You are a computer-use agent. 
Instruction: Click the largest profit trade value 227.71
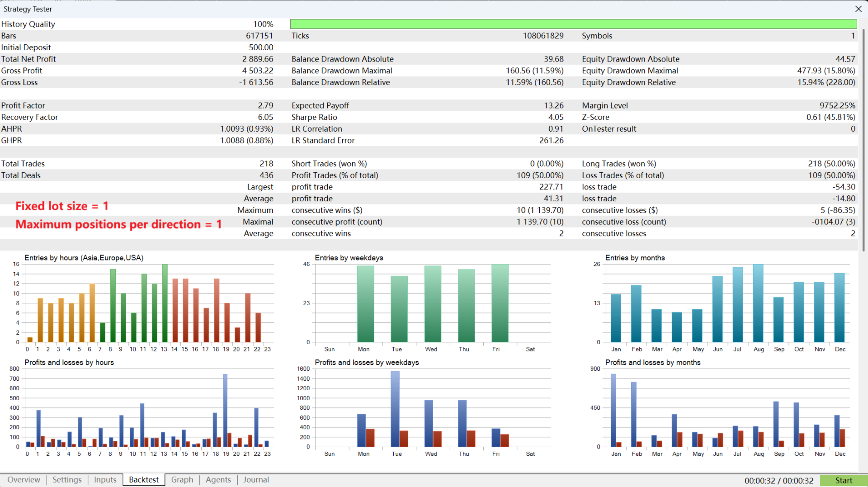551,187
